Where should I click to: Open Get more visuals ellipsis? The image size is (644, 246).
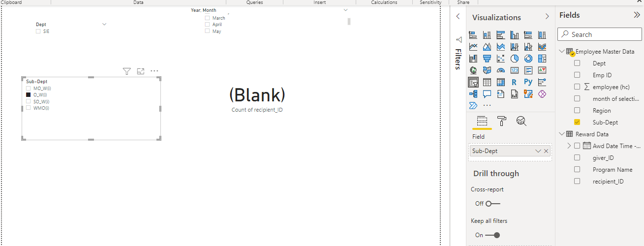487,105
